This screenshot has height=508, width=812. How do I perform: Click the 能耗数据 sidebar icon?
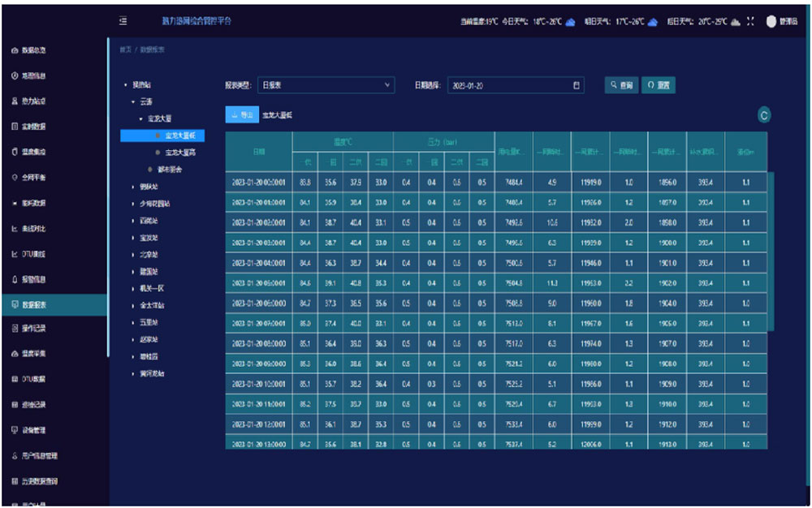tap(15, 203)
